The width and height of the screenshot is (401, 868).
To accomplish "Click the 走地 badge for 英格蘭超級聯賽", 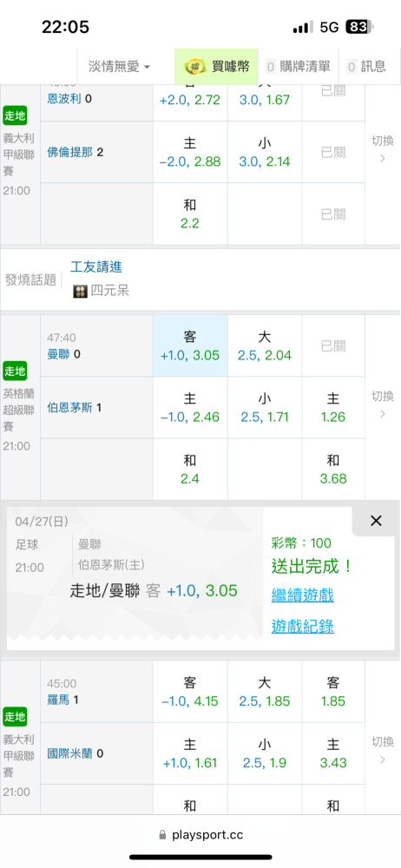I will click(15, 371).
